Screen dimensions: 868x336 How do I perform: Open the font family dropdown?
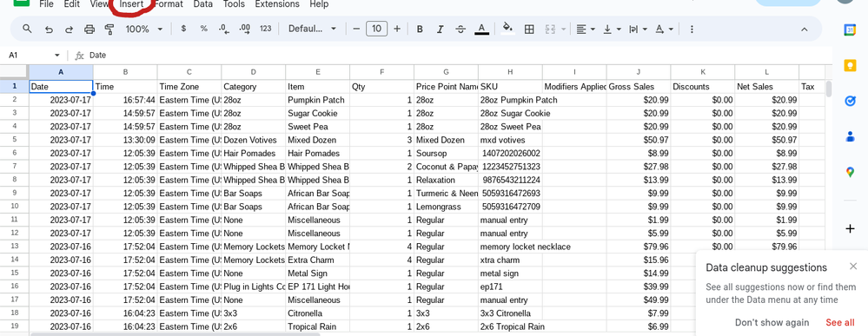coord(312,29)
